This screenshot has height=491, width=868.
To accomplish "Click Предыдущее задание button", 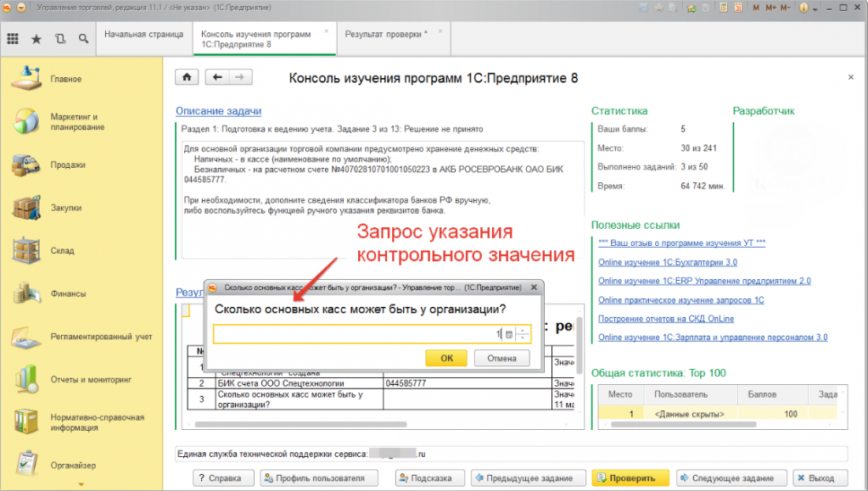I will click(529, 477).
